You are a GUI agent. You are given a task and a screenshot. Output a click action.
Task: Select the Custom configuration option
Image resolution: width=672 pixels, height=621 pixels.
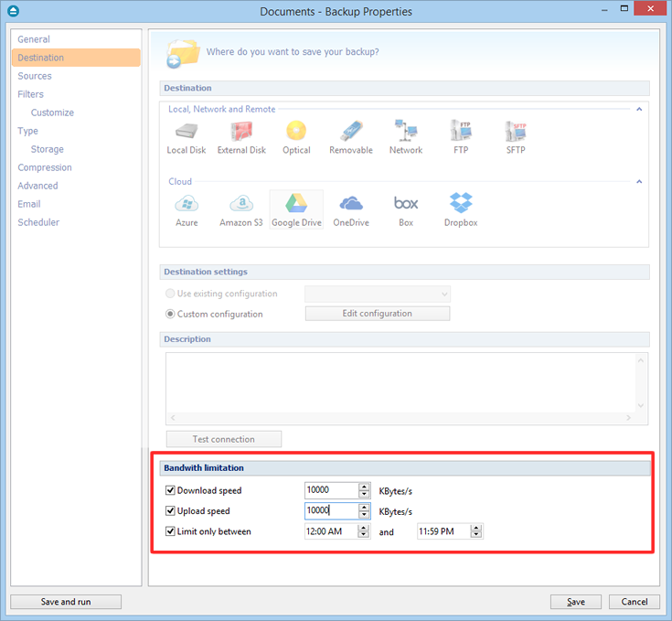tap(170, 314)
